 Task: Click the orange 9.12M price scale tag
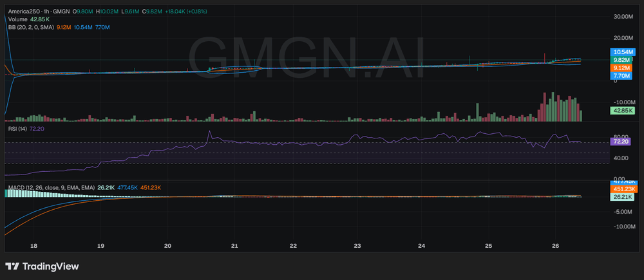coord(620,68)
